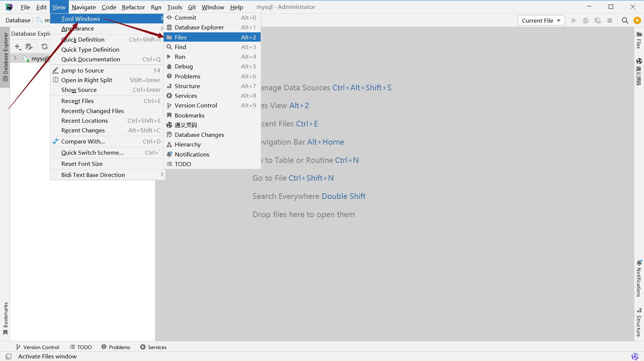This screenshot has height=361, width=644.
Task: Open Structure tool window from submenu
Action: click(212, 86)
